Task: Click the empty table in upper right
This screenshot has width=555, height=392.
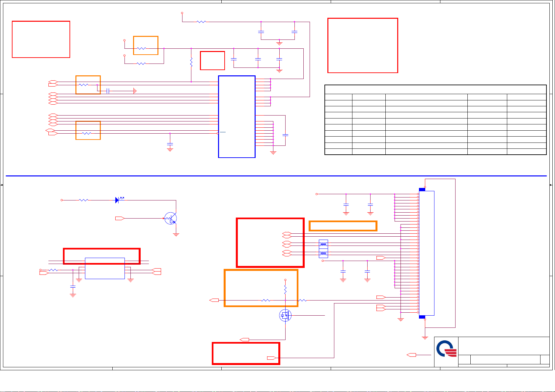Action: (435, 120)
